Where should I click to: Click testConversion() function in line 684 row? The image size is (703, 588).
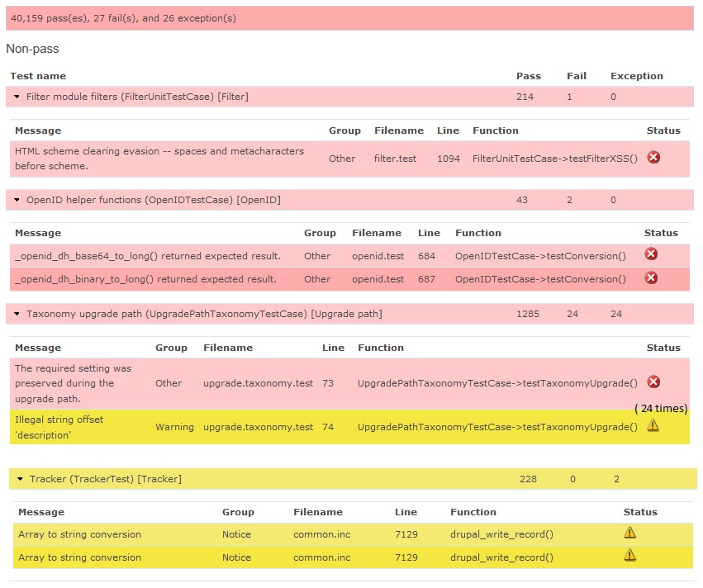[x=540, y=256]
